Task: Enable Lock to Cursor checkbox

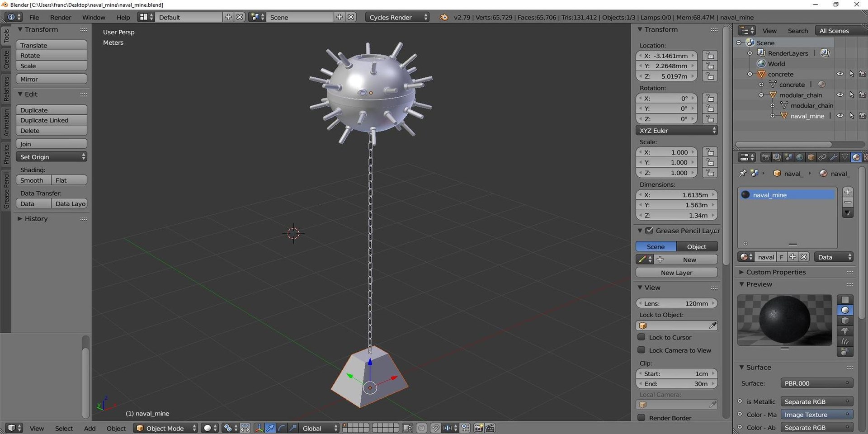Action: click(641, 337)
